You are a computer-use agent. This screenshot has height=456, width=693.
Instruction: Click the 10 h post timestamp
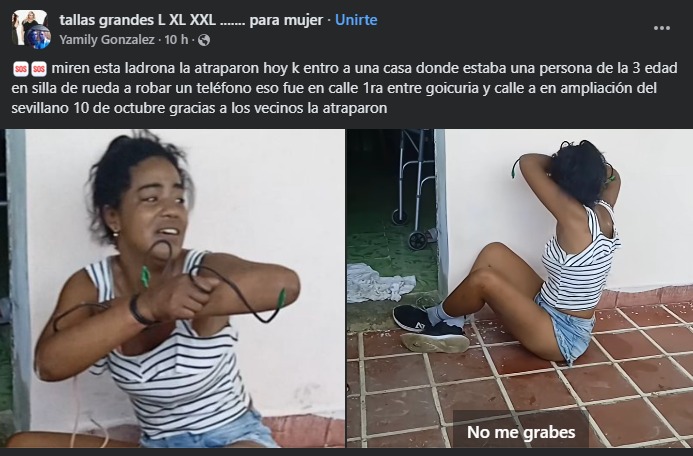pyautogui.click(x=176, y=40)
